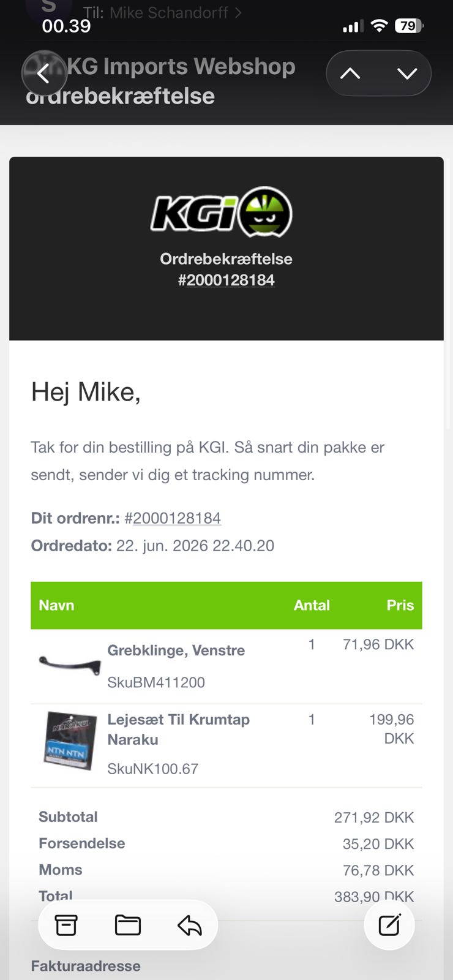Viewport: 453px width, 980px height.
Task: Tap the Fakturaadresse section heading
Action: 86,966
